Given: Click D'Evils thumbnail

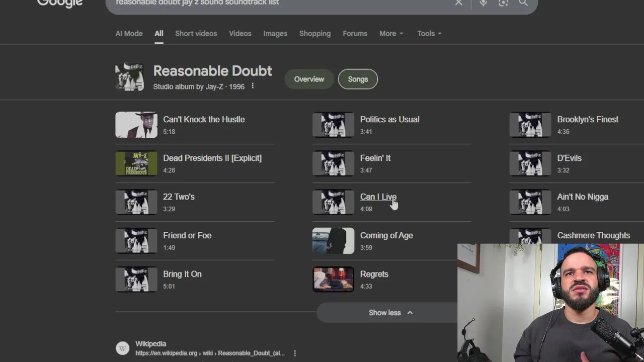Looking at the screenshot, I should [x=530, y=163].
